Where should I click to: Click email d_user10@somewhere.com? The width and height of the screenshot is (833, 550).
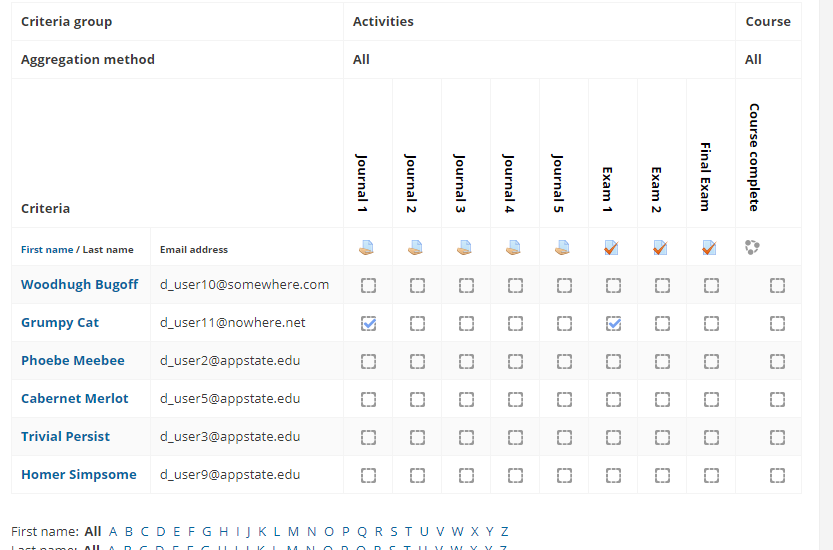pos(244,285)
